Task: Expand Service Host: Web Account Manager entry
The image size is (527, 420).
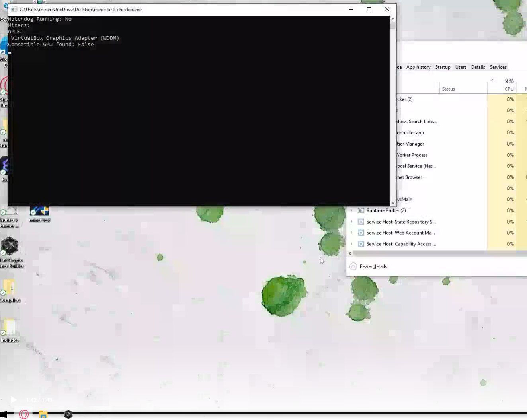Action: coord(352,233)
